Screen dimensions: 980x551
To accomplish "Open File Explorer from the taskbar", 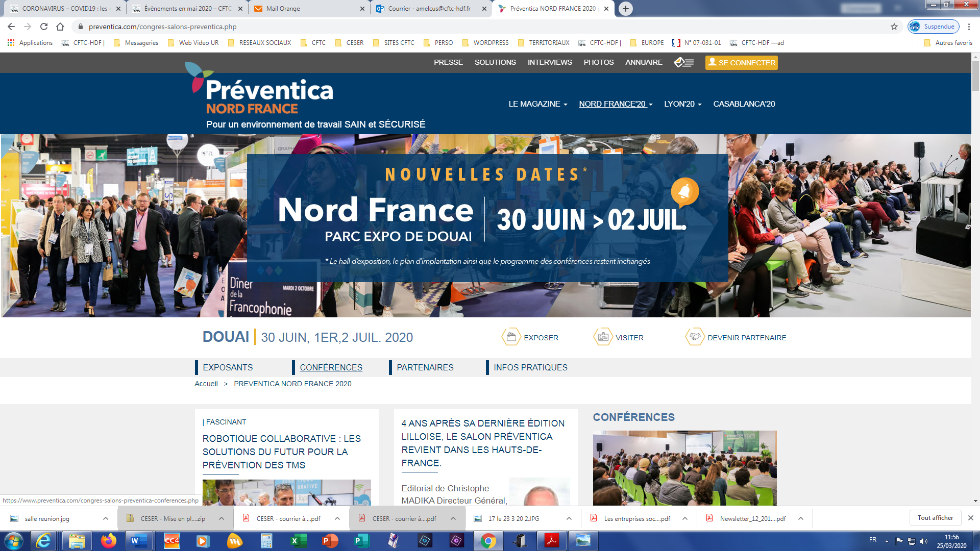I will (x=77, y=541).
